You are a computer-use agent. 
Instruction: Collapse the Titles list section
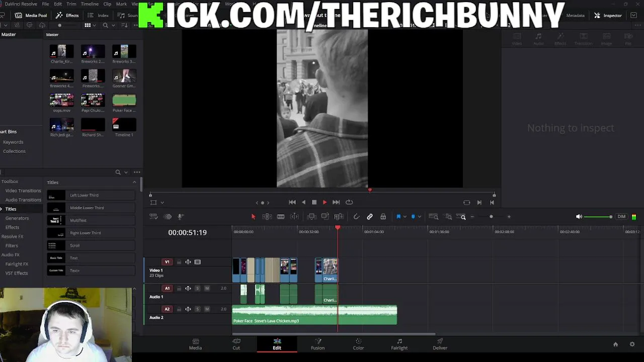point(134,182)
